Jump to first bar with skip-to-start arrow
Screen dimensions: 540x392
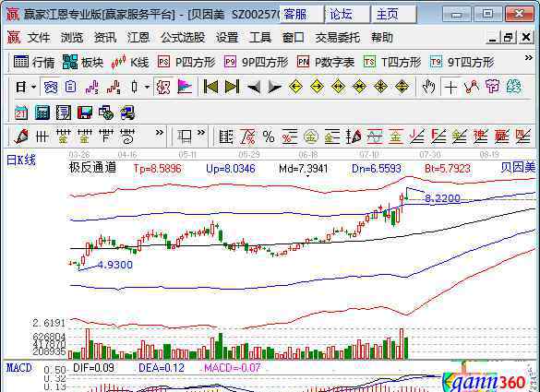pyautogui.click(x=210, y=87)
